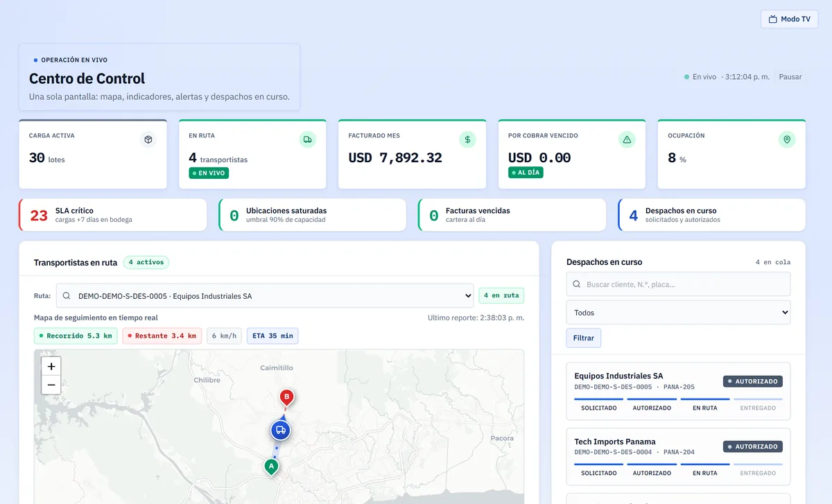Click AUTORIZADO badge on Tech Imports Panama
This screenshot has height=504, width=832.
[753, 447]
